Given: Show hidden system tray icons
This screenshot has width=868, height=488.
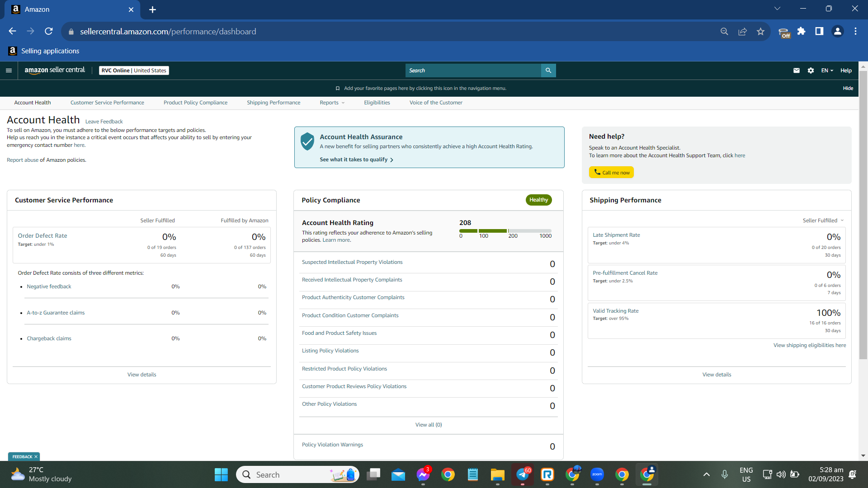Looking at the screenshot, I should (x=706, y=474).
